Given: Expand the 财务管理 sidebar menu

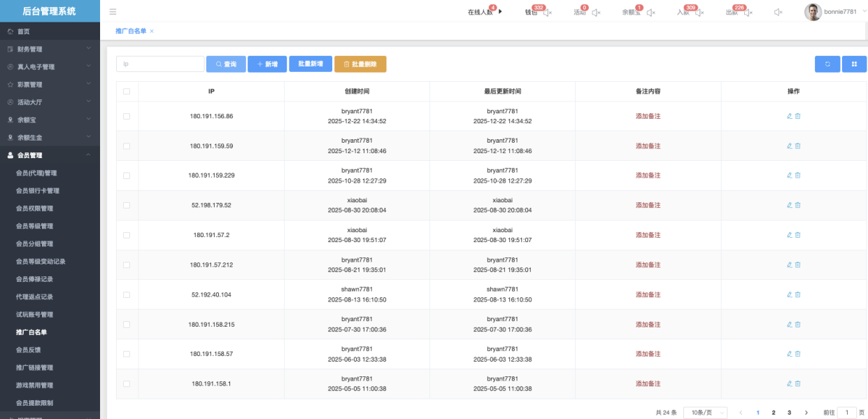Looking at the screenshot, I should coord(49,49).
